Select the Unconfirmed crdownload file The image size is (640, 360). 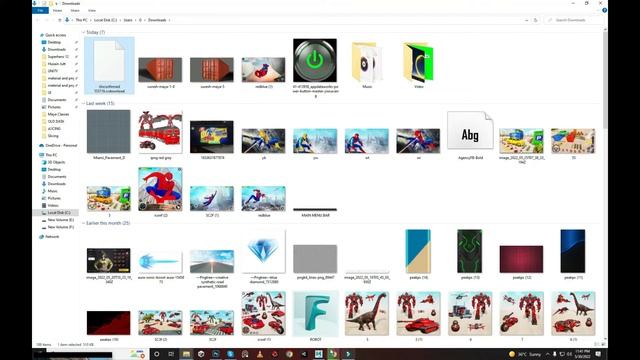[109, 65]
